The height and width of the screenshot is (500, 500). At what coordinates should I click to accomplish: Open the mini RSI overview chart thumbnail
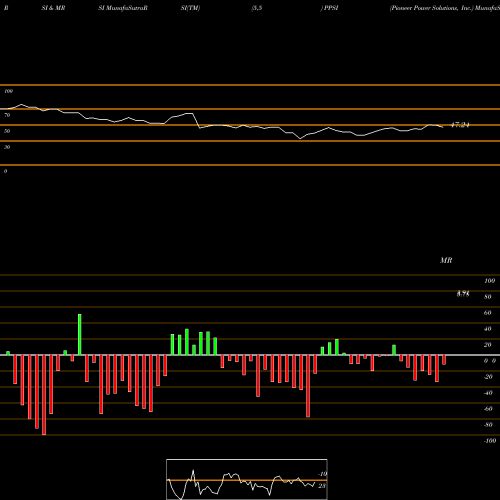tap(247, 479)
